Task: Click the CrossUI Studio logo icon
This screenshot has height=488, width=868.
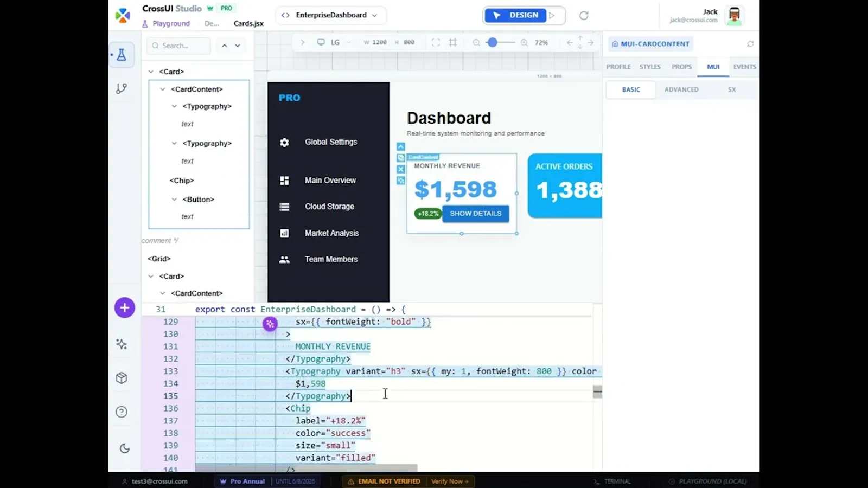Action: [123, 15]
